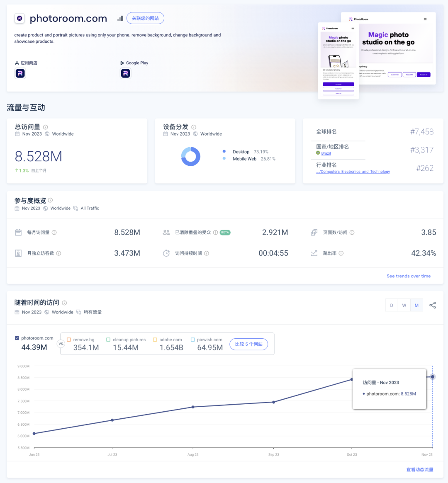Screen dimensions: 448x483
Task: Switch chart to daily (D) view
Action: 392,305
